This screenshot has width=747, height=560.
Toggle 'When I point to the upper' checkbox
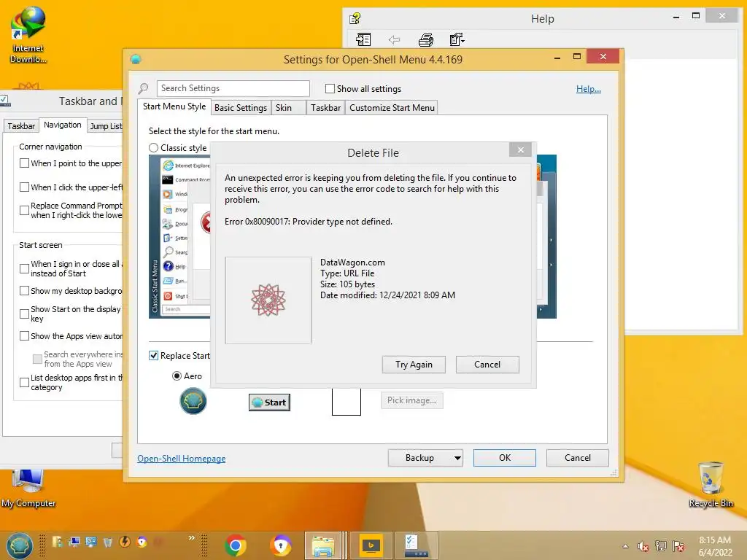point(24,163)
